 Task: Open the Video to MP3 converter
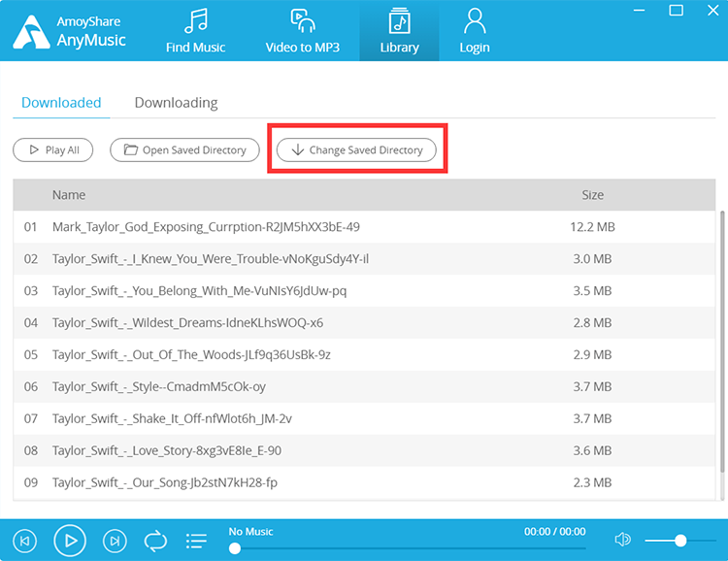[302, 31]
